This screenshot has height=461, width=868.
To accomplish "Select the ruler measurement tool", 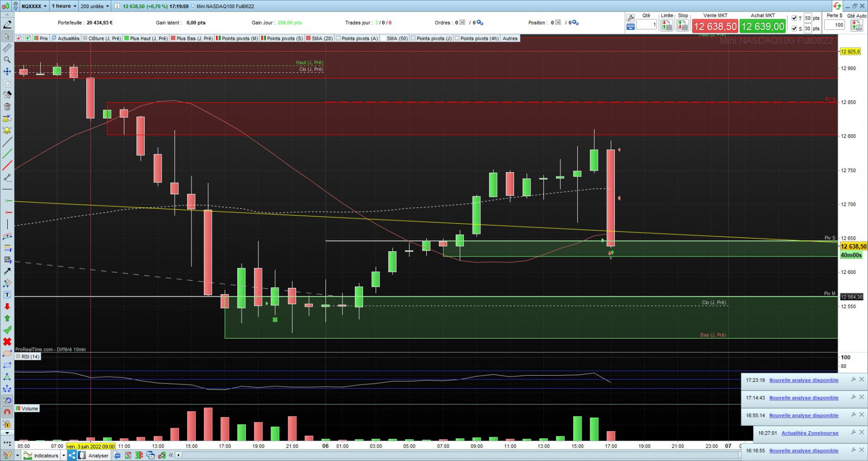I will (x=7, y=48).
